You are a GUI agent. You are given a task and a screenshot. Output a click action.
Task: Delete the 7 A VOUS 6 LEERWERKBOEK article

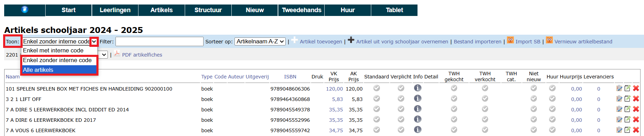[x=636, y=130]
